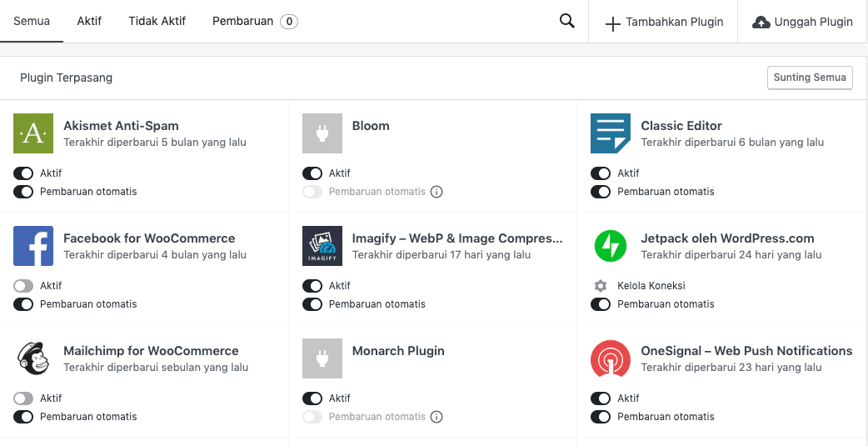This screenshot has height=446, width=868.
Task: Toggle Bloom plugin Aktif switch
Action: (x=312, y=173)
